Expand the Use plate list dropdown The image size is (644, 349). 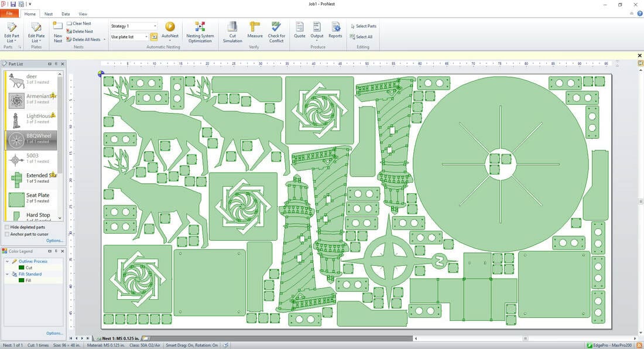click(x=146, y=37)
